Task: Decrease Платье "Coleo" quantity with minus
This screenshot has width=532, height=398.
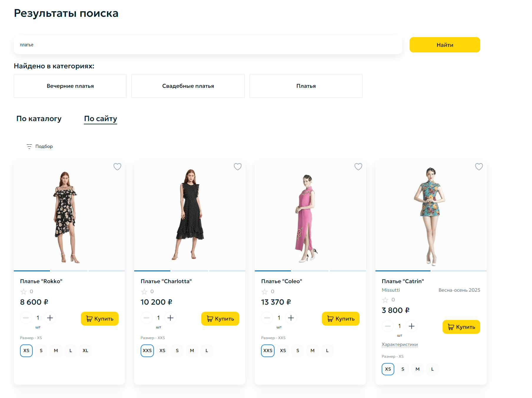Action: [x=267, y=318]
